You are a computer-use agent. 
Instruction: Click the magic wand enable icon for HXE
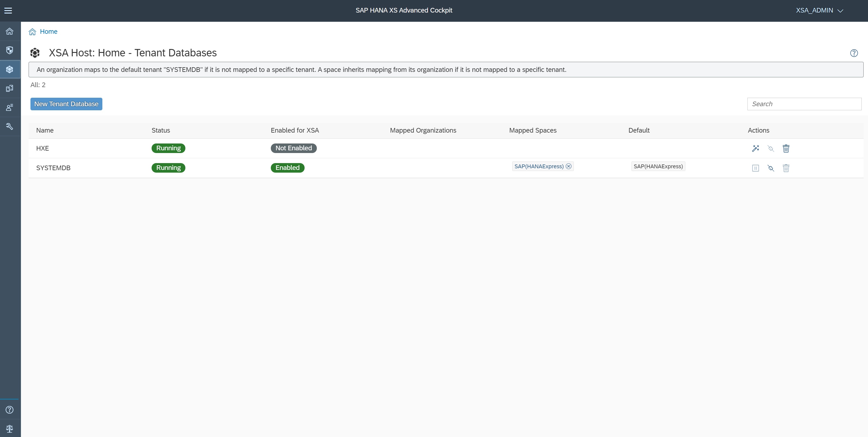click(756, 148)
